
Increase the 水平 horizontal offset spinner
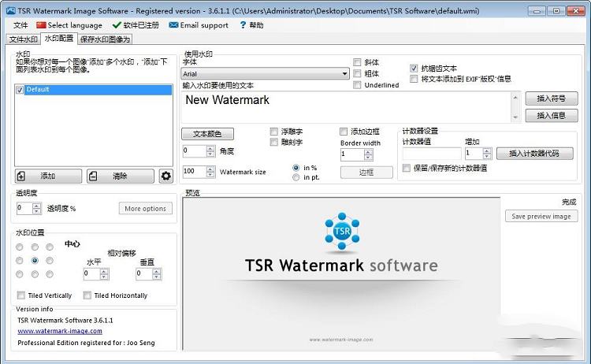tap(104, 271)
